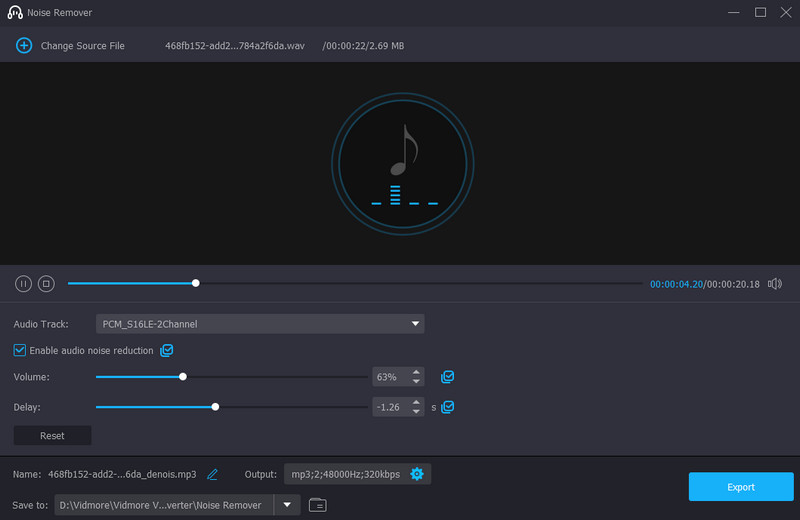Image resolution: width=800 pixels, height=520 pixels.
Task: Open the Save to folder icon
Action: 317,505
